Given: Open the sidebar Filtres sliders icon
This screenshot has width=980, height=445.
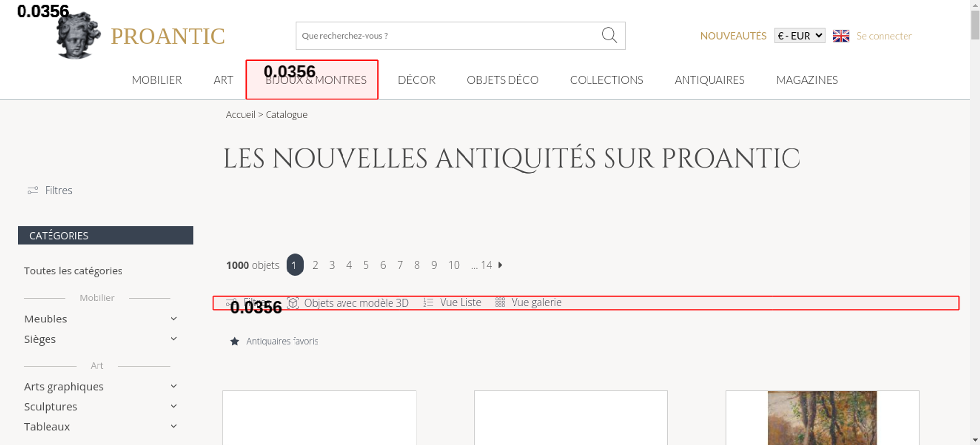Looking at the screenshot, I should pos(33,190).
